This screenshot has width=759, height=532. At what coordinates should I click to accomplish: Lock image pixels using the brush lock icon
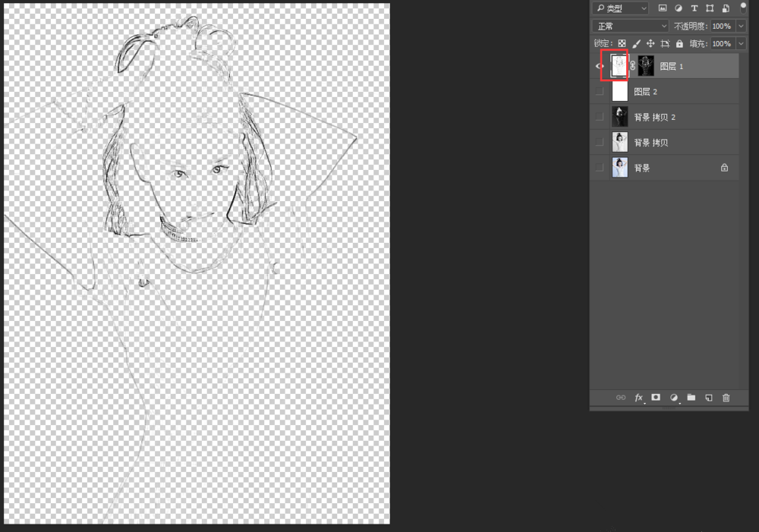[636, 43]
